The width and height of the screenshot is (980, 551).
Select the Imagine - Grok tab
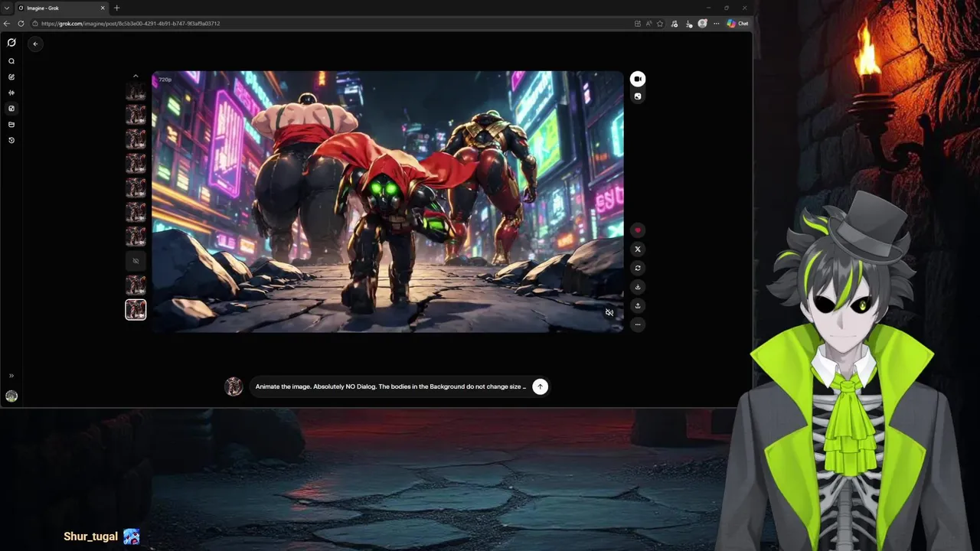61,8
